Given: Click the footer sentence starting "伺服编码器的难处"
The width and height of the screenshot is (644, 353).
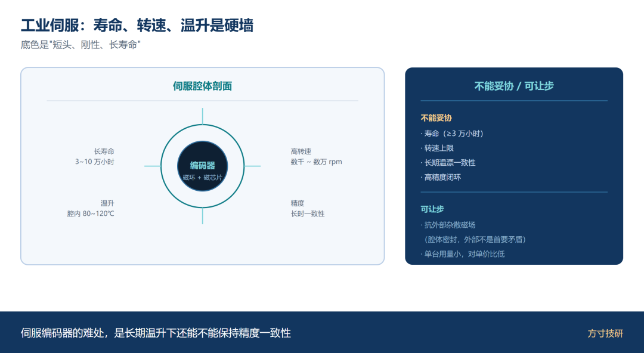Looking at the screenshot, I should click(156, 333).
